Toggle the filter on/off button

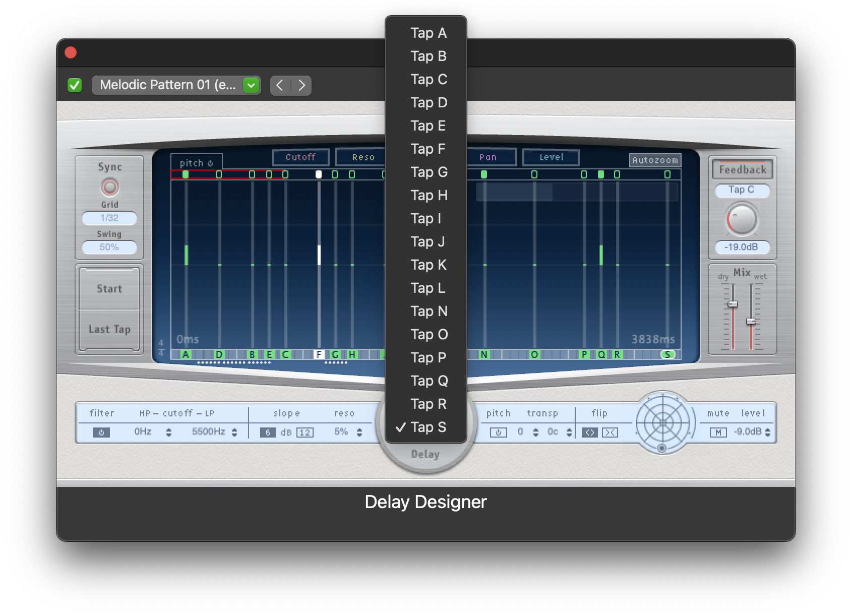coord(101,433)
